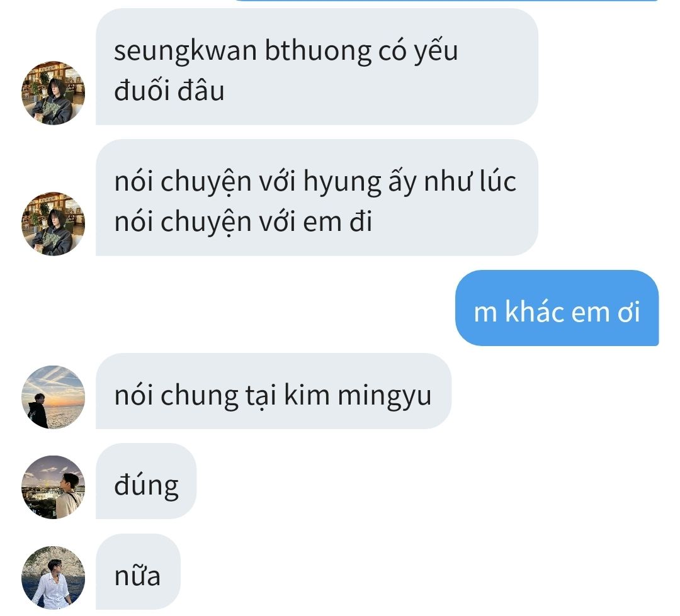Image resolution: width=680 pixels, height=616 pixels.
Task: Tap night city avatar beside 'đúng'
Action: coord(53,487)
